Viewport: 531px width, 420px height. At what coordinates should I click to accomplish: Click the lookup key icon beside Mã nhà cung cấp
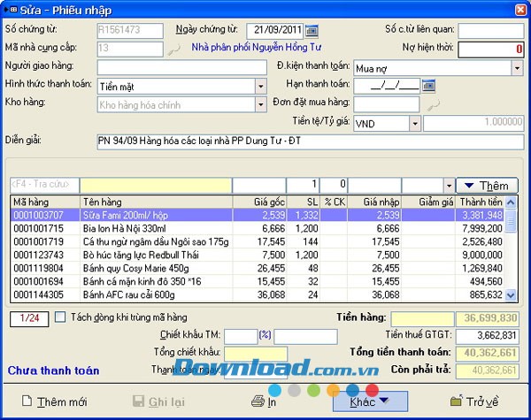pyautogui.click(x=174, y=50)
